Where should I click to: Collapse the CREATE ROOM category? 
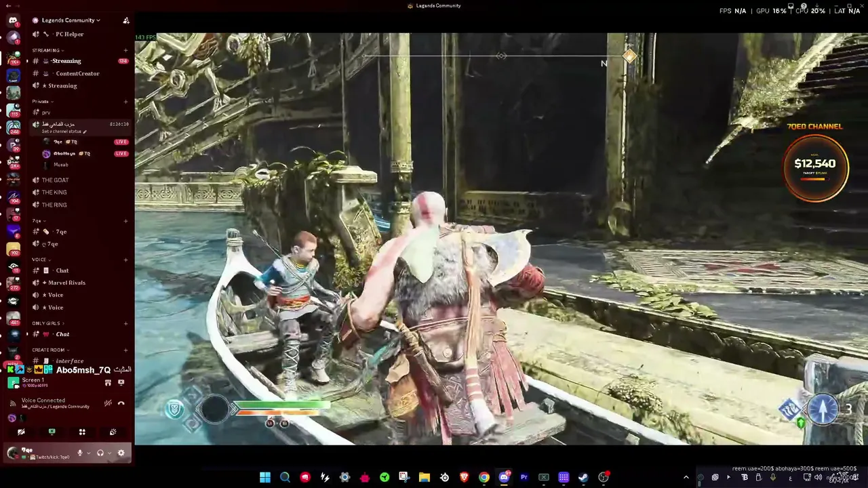click(x=50, y=350)
